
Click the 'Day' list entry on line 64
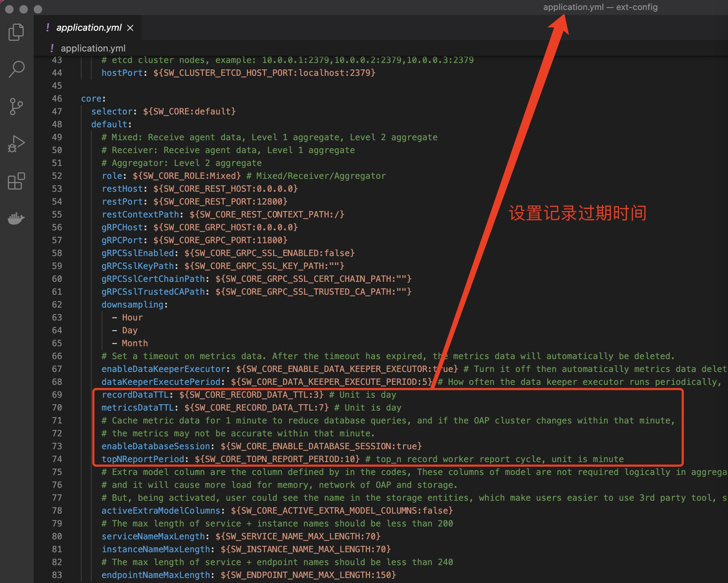(130, 330)
